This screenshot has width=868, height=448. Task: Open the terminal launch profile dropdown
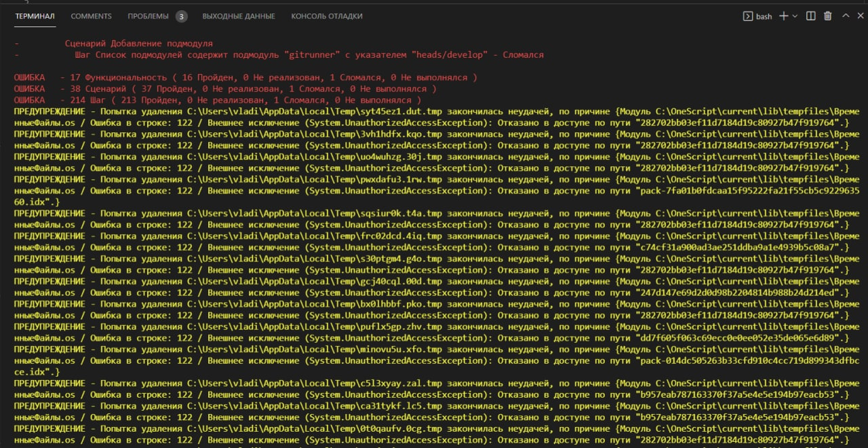[x=795, y=16]
